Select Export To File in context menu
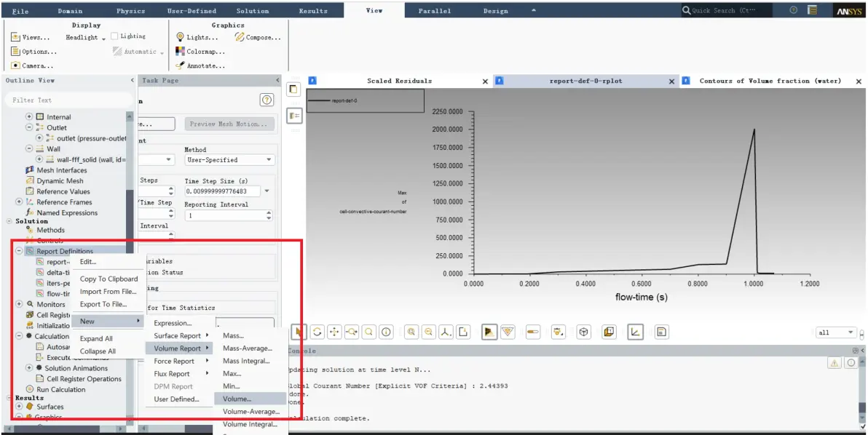The height and width of the screenshot is (435, 868). [103, 304]
